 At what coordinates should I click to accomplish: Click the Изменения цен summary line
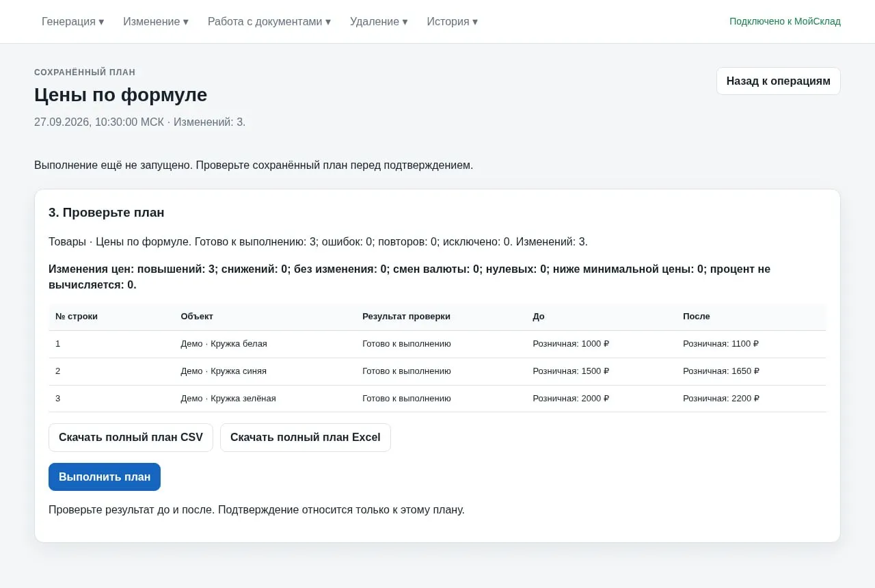click(x=409, y=277)
